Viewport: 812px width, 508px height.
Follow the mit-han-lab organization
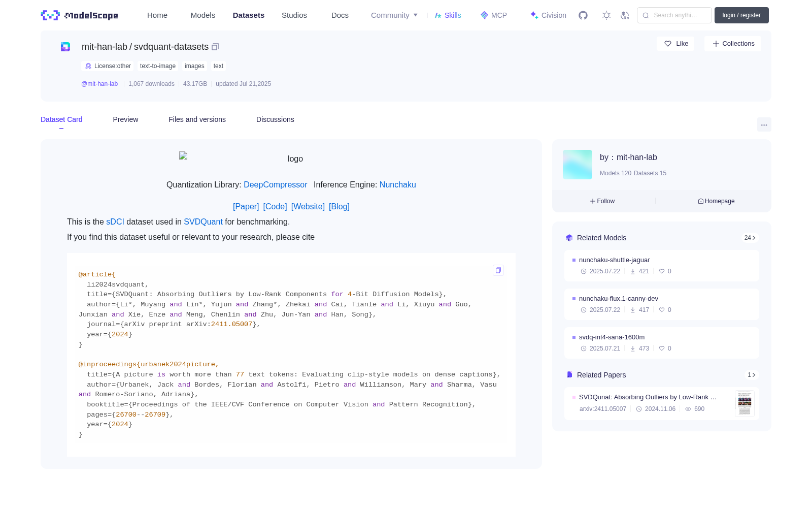pos(602,201)
